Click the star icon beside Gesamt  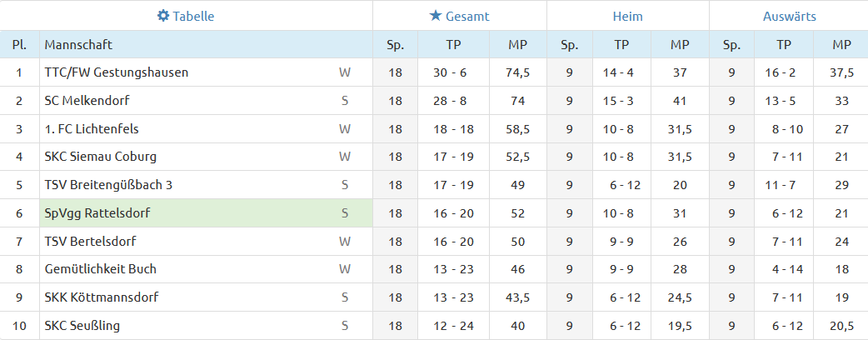pos(436,16)
